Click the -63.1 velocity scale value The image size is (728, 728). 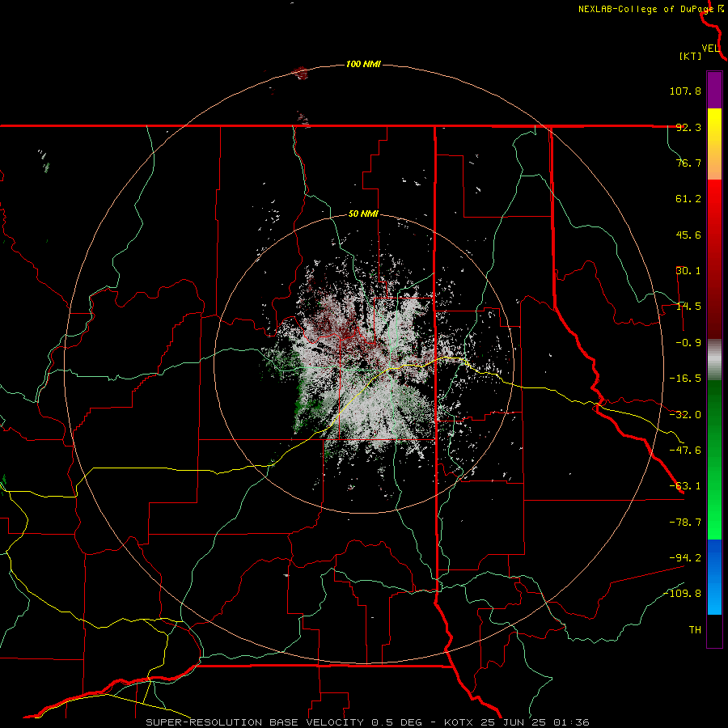coord(685,486)
